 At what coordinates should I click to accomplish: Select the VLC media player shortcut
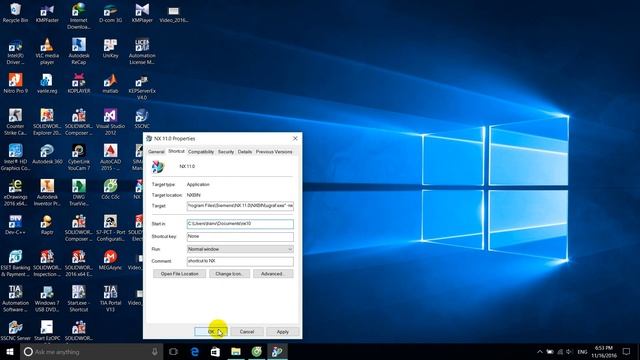tap(47, 51)
